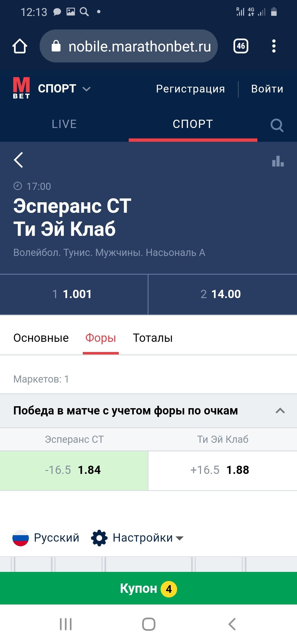Expand the СПОРТ dropdown near logo

point(86,89)
